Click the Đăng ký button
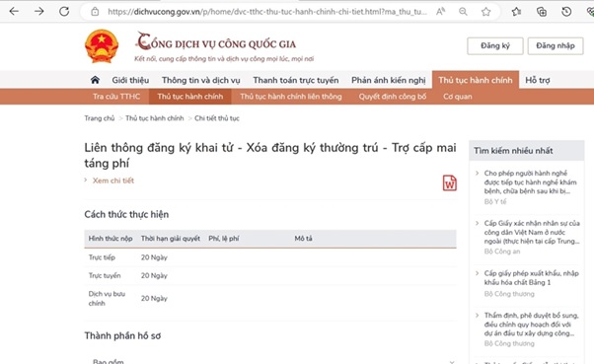This screenshot has width=594, height=364. coord(495,45)
